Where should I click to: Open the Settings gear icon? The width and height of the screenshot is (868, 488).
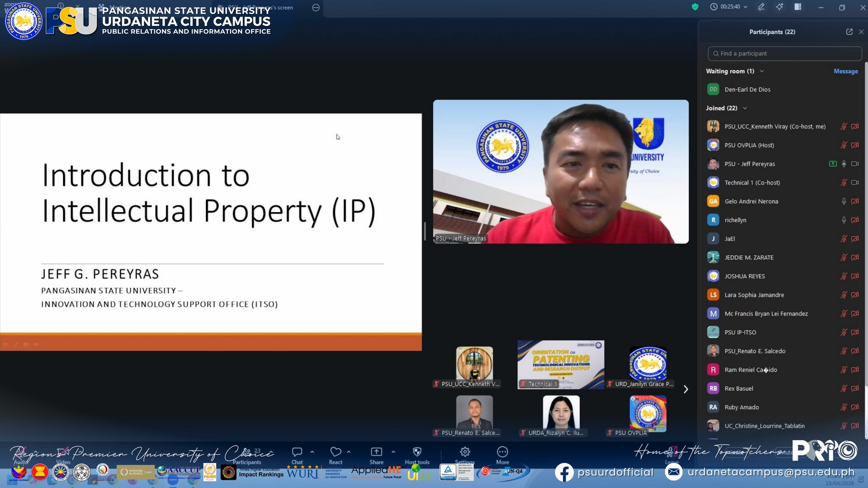tap(465, 452)
